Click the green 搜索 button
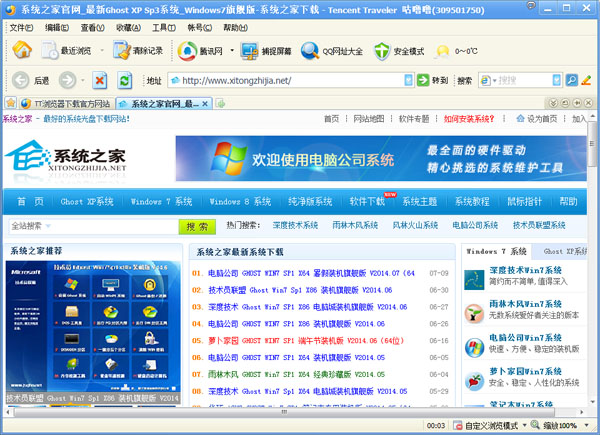600x435 pixels. tap(197, 227)
